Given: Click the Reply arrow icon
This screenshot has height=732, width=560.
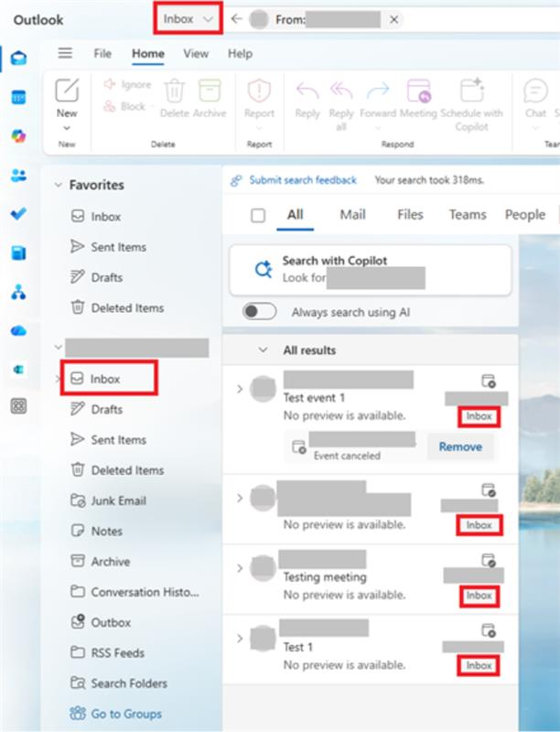Looking at the screenshot, I should click(307, 91).
